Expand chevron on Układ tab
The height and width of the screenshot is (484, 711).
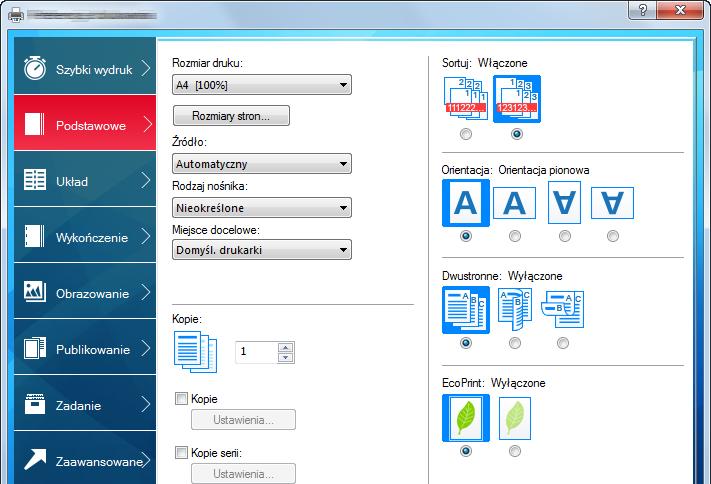[x=146, y=180]
